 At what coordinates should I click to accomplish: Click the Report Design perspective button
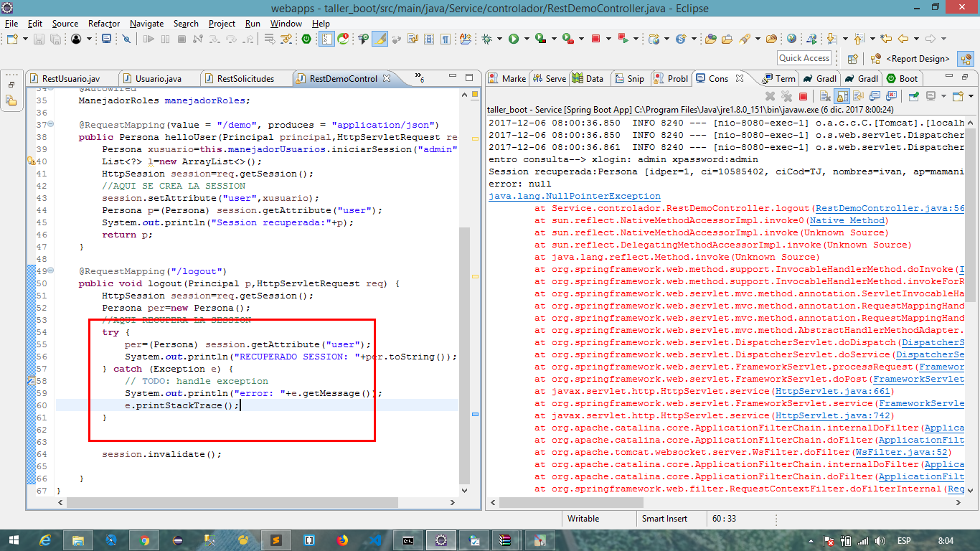(x=911, y=59)
